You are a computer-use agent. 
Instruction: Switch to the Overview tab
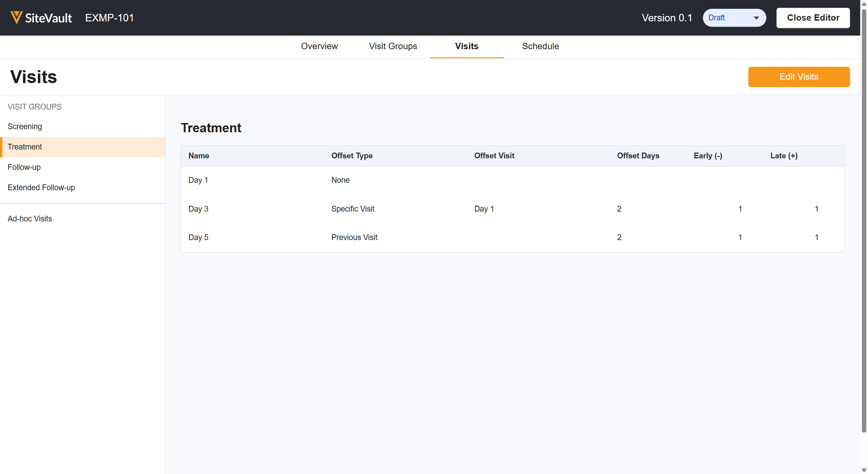(319, 46)
